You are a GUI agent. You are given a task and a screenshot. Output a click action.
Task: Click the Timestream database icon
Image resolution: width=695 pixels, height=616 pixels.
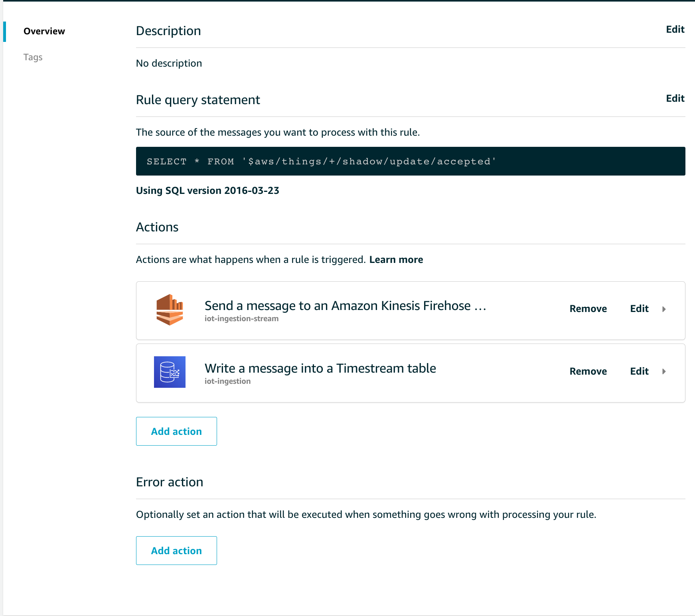(170, 372)
